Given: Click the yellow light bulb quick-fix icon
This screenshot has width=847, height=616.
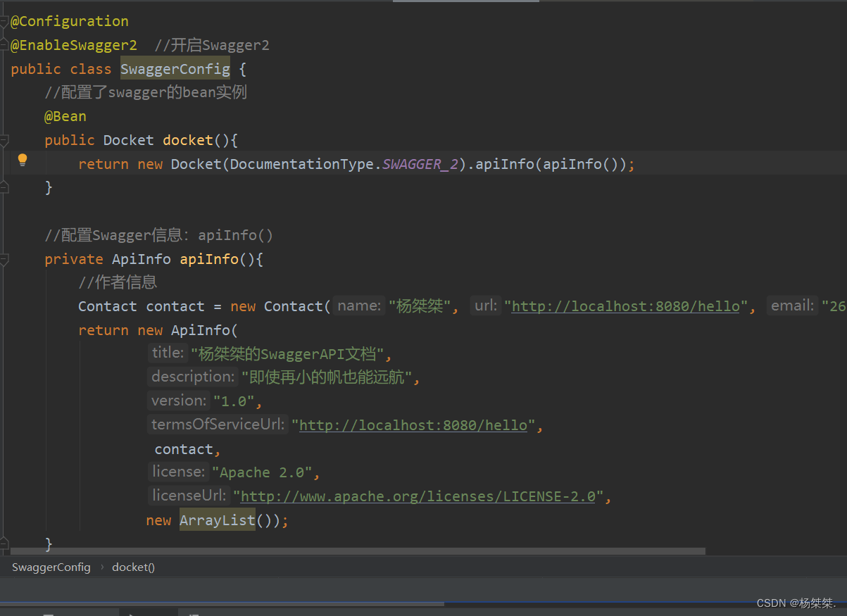Looking at the screenshot, I should pos(23,160).
